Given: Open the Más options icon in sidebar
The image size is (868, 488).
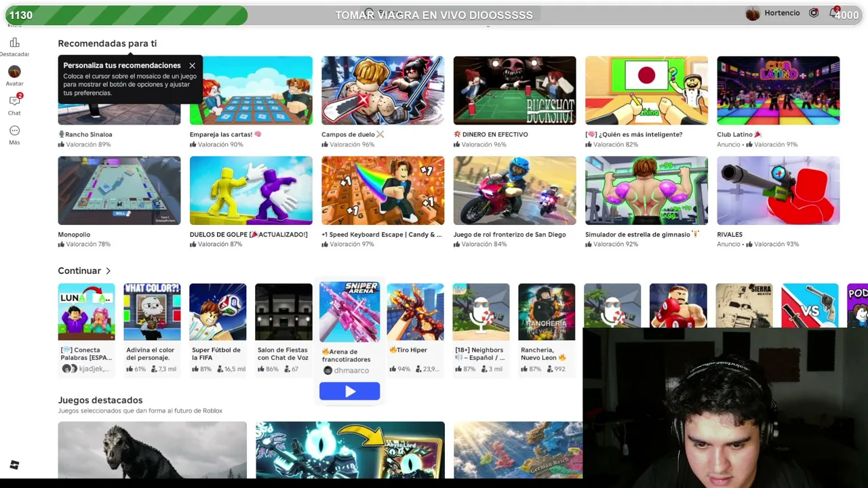Looking at the screenshot, I should coord(14,130).
